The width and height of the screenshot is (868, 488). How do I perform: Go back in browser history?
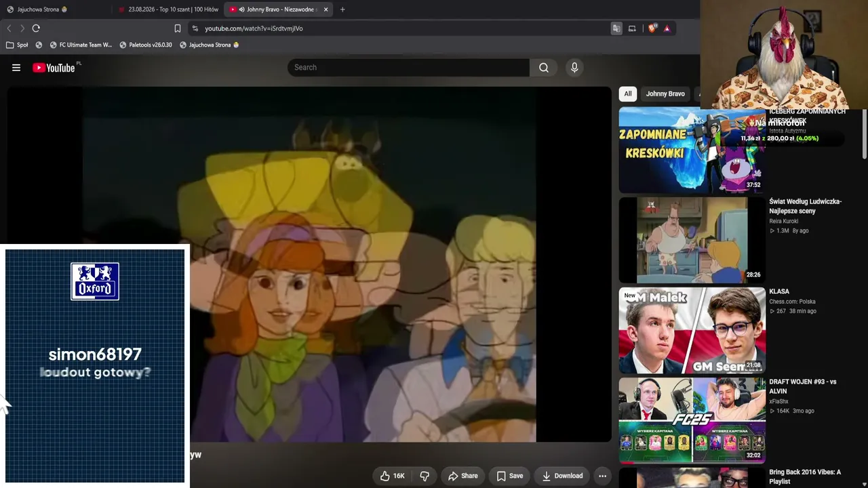pos(9,28)
